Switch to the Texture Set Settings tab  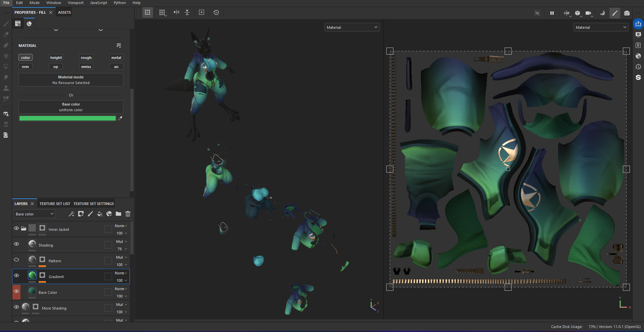[x=93, y=204]
